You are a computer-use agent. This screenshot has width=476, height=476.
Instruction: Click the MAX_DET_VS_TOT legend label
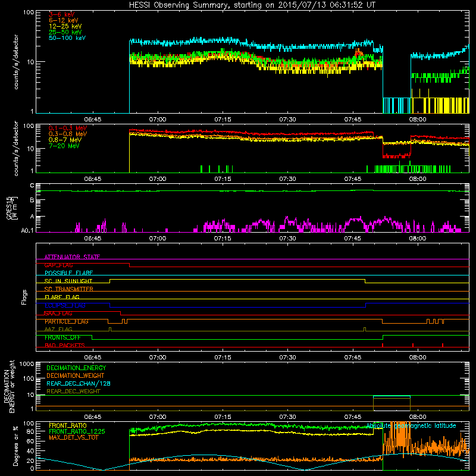tap(74, 437)
